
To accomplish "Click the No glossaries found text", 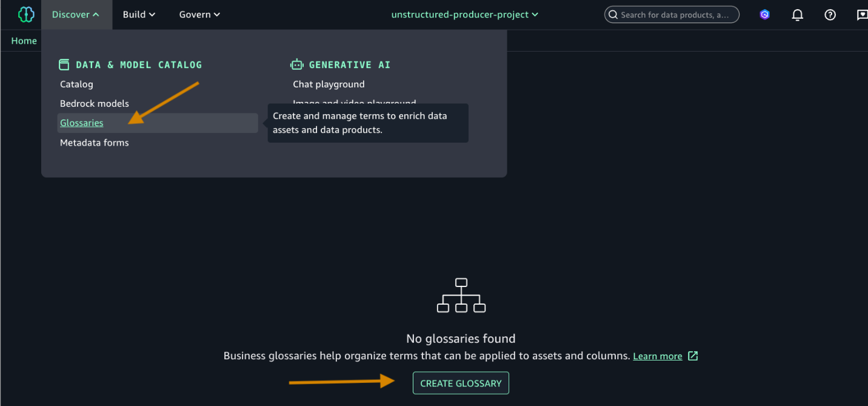I will pos(461,339).
